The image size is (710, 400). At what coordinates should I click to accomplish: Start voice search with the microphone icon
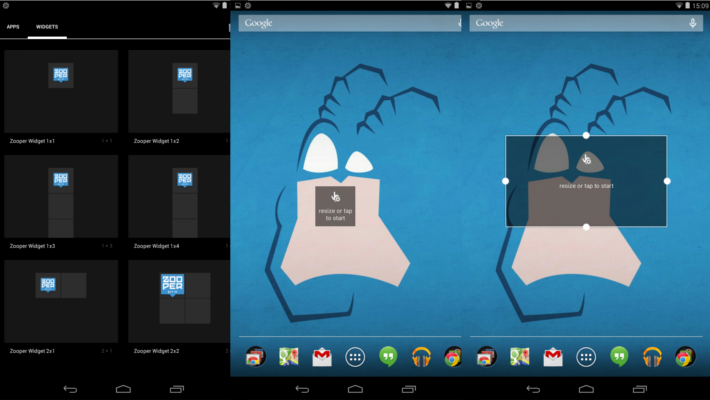click(x=692, y=23)
